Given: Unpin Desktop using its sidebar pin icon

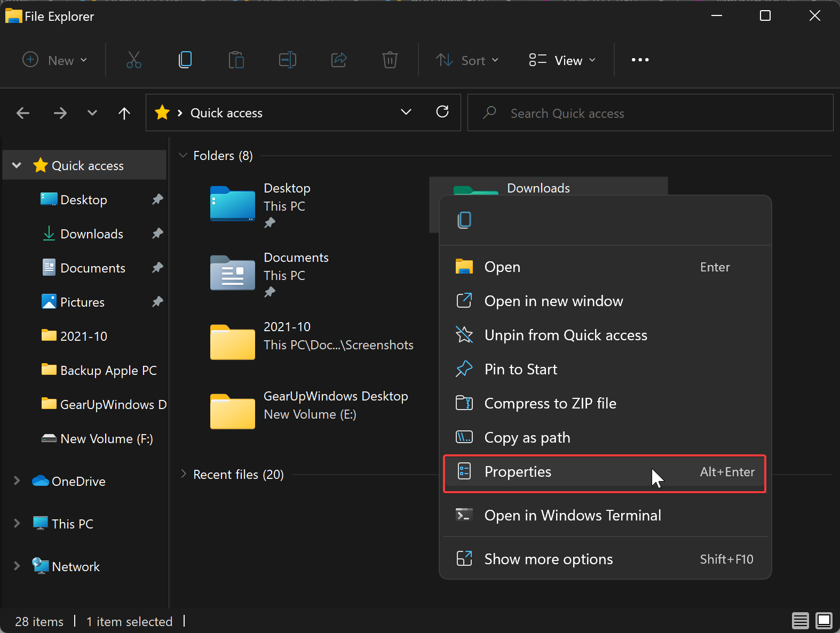Looking at the screenshot, I should (x=157, y=199).
